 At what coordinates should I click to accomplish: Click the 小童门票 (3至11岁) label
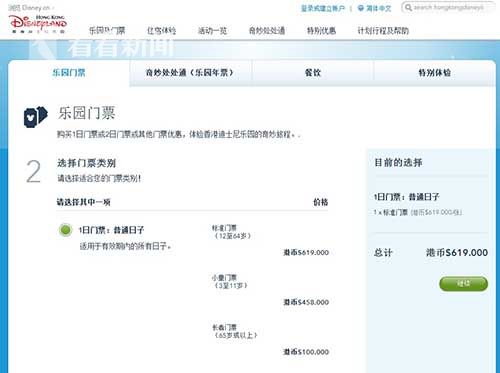229,281
